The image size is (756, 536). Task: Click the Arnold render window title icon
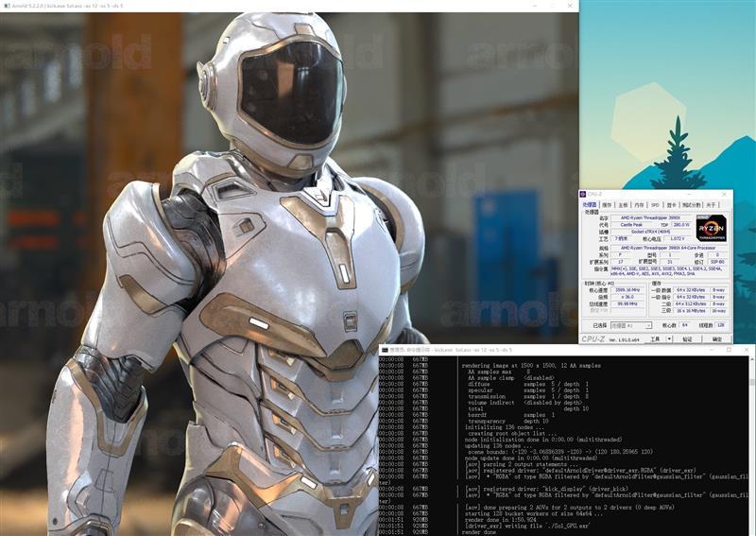pos(7,6)
